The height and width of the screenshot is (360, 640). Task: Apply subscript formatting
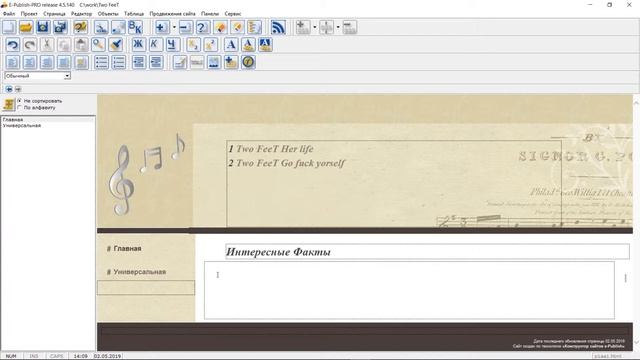coord(193,44)
